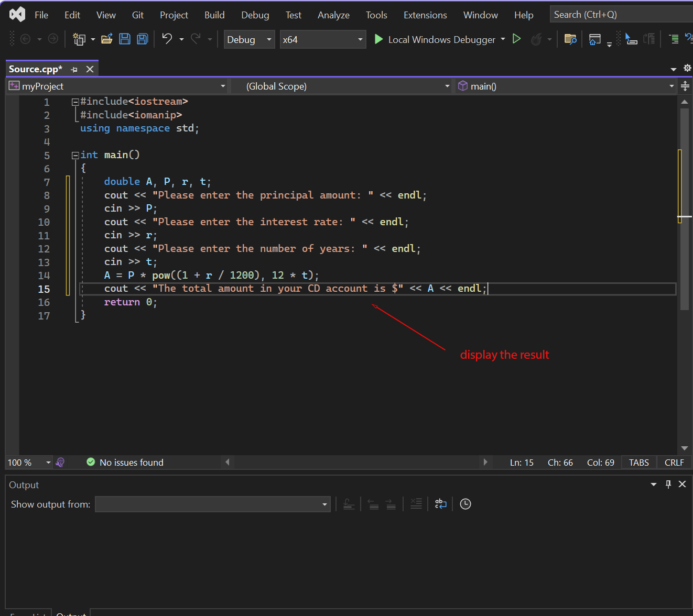Click the split editor icon beside main()
Viewport: 693px width, 616px height.
685,86
